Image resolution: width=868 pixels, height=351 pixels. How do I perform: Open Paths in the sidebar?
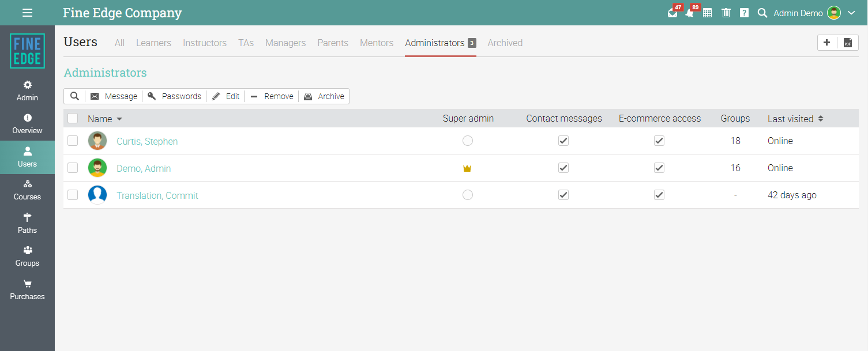click(x=27, y=224)
